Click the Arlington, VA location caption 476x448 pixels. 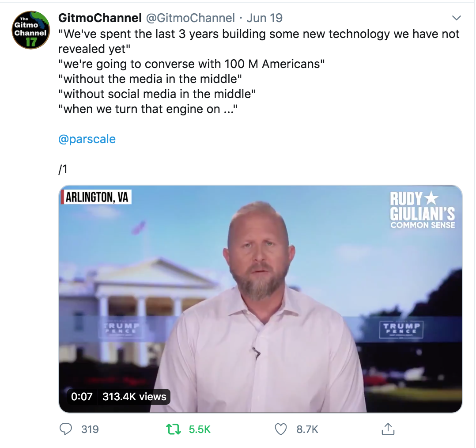point(96,197)
